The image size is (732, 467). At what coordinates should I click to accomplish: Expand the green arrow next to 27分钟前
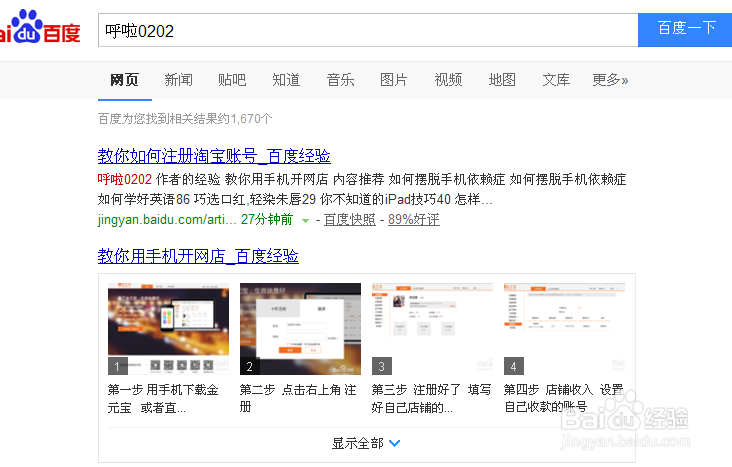[x=305, y=220]
